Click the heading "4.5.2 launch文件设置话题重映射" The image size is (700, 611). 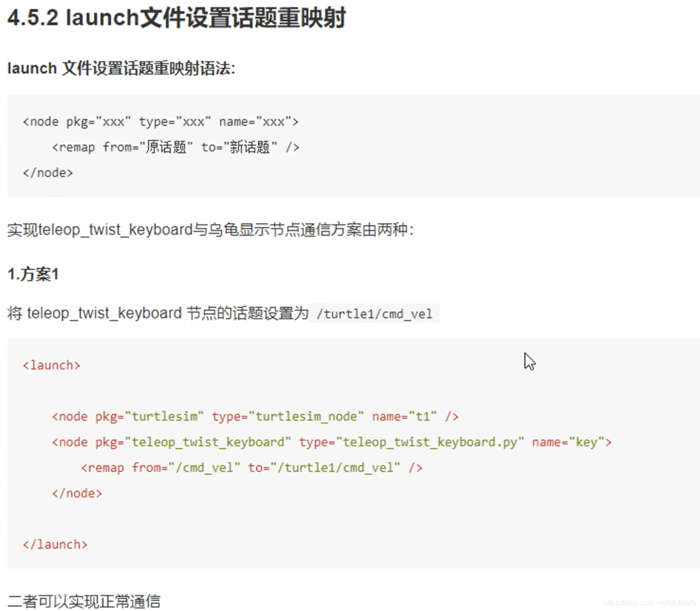tap(177, 18)
